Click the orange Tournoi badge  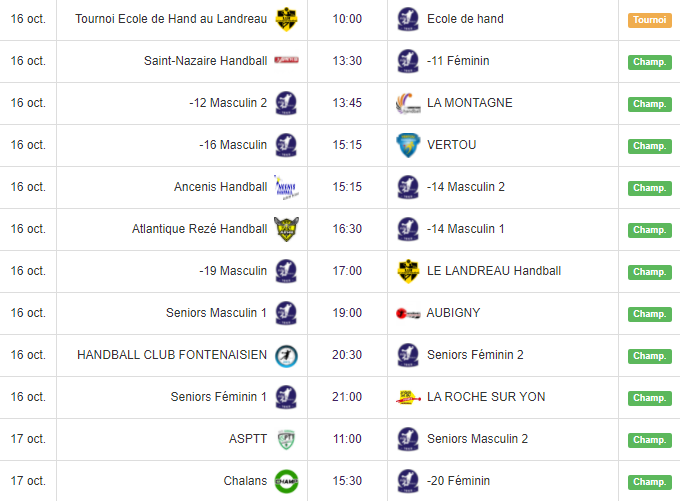[649, 20]
